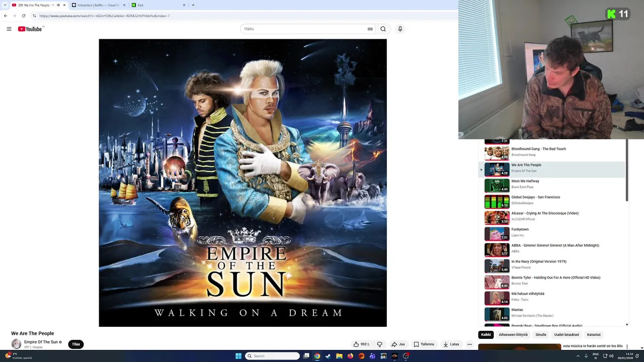Viewport: 644px width, 362px height.
Task: Open more actions three-dot menu
Action: [x=469, y=344]
